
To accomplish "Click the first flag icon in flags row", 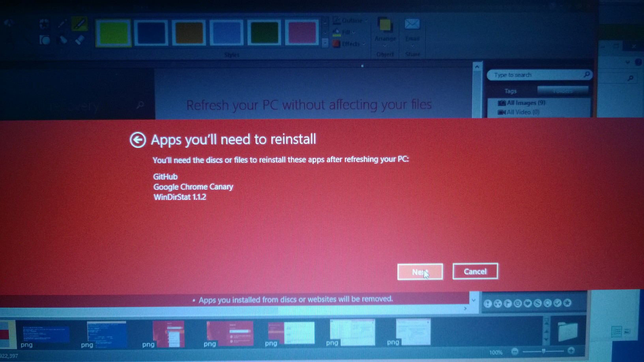I will [488, 303].
